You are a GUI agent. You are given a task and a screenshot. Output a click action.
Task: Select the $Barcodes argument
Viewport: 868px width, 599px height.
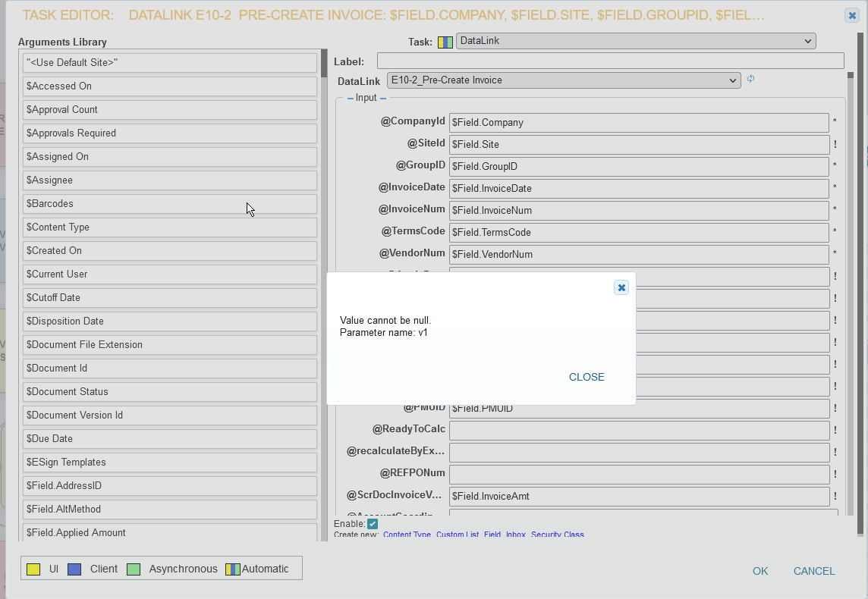tap(170, 204)
